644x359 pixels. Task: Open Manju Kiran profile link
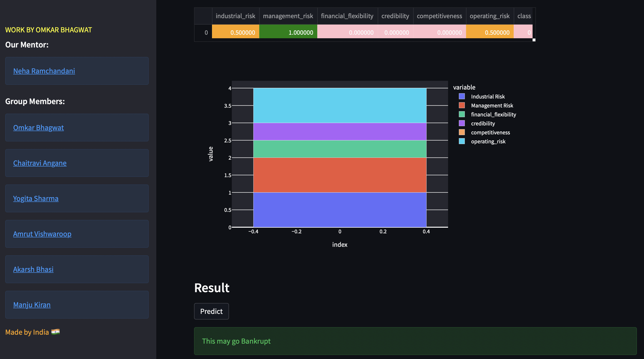click(x=32, y=305)
